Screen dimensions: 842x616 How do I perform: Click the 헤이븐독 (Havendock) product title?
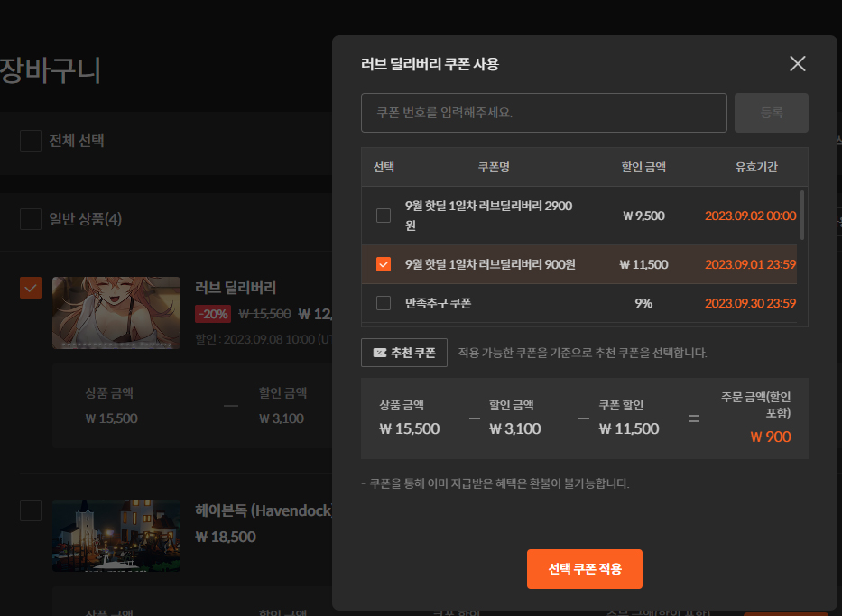coord(264,510)
